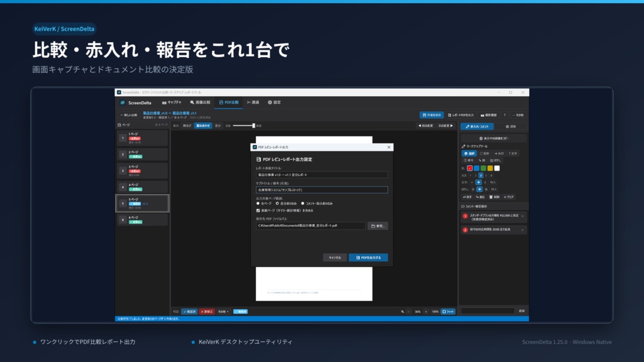Viewport: 644px width, 362px height.
Task: Open the キャプチャ tab
Action: [x=172, y=102]
